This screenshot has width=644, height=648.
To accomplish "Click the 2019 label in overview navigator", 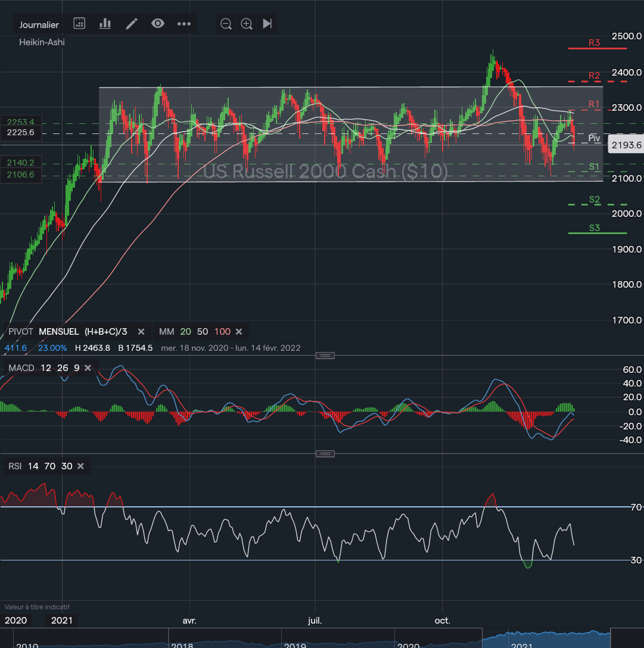I will [x=295, y=644].
